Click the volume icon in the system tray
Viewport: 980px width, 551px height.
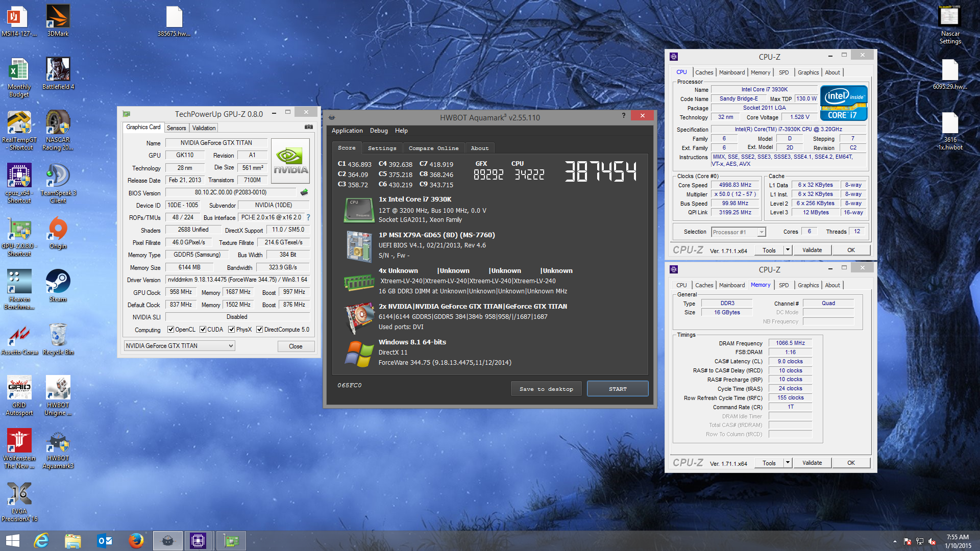pyautogui.click(x=932, y=541)
